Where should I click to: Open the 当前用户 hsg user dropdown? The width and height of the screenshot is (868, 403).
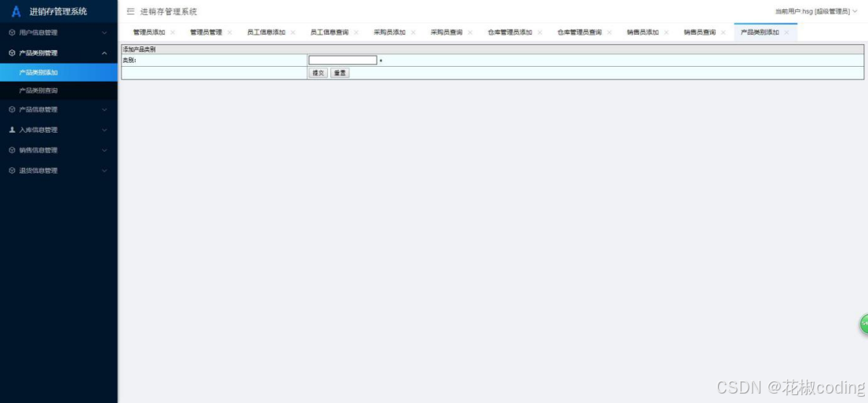pyautogui.click(x=816, y=11)
